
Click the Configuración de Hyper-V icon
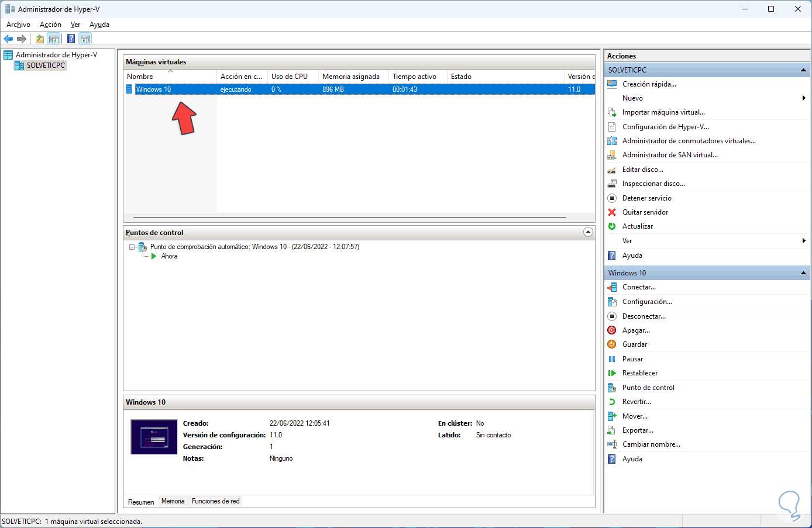(612, 127)
